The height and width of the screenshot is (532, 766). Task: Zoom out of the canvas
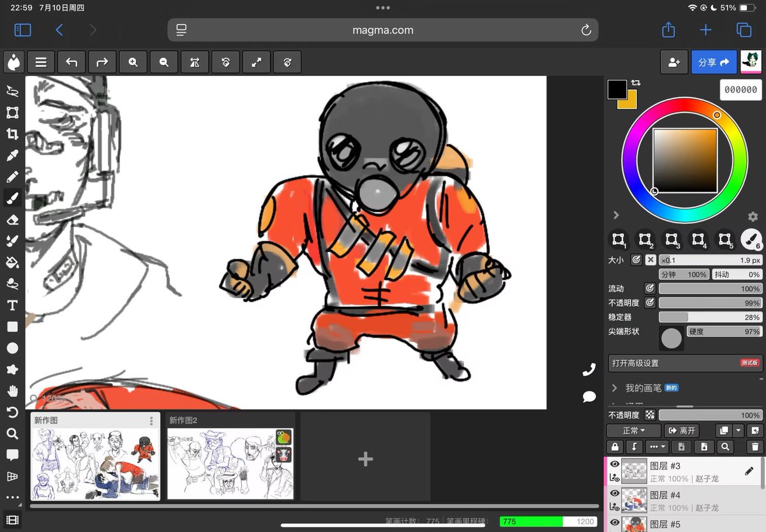164,62
